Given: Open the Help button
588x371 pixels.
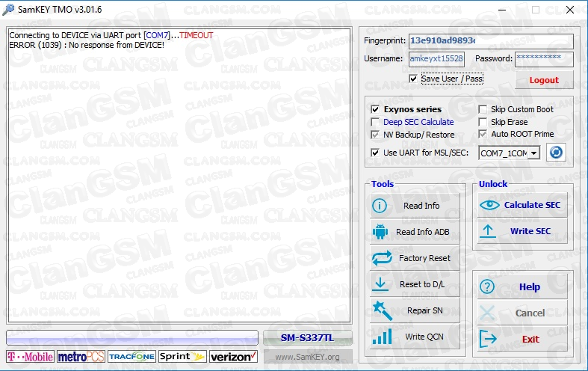Looking at the screenshot, I should pyautogui.click(x=523, y=287).
